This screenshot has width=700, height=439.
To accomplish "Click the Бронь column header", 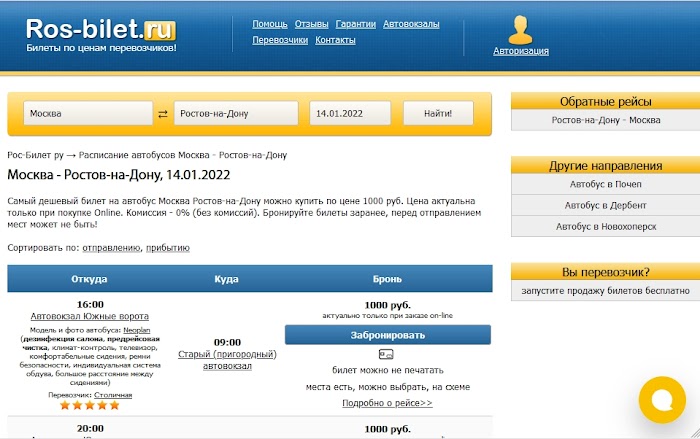I will point(388,279).
